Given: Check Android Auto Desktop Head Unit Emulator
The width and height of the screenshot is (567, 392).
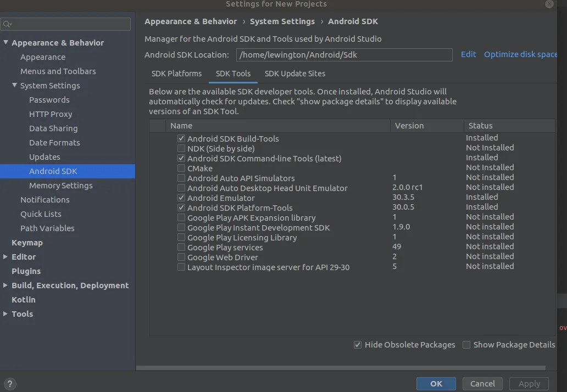Looking at the screenshot, I should [181, 188].
